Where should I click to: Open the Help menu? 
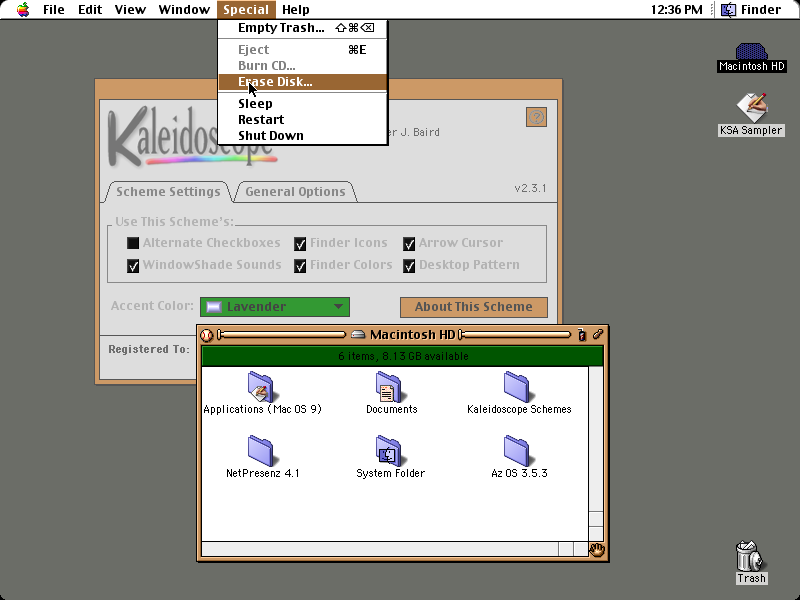click(296, 9)
